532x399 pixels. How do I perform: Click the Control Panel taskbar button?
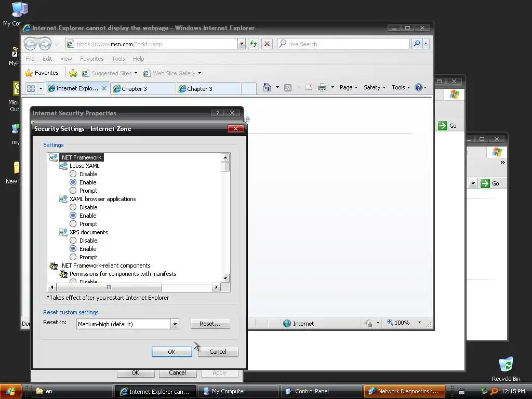pyautogui.click(x=321, y=391)
